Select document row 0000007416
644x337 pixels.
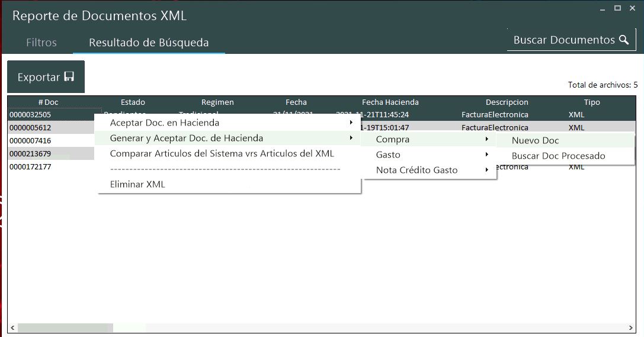[30, 141]
